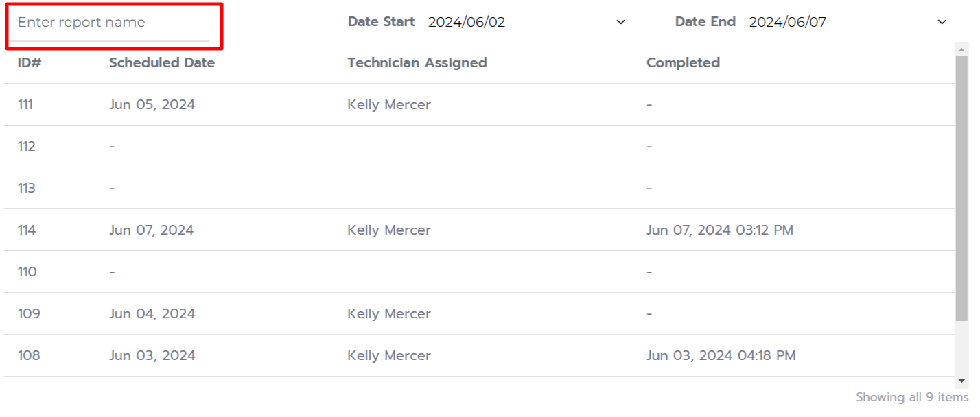The height and width of the screenshot is (417, 980).
Task: Open report ID 111
Action: pyautogui.click(x=26, y=104)
